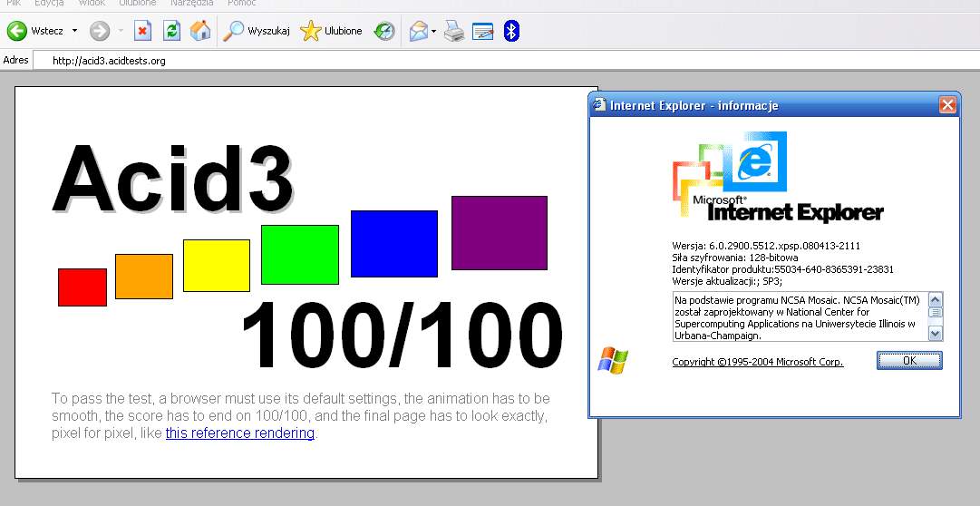Refresh the page with green arrows icon
The image size is (980, 506).
click(171, 31)
